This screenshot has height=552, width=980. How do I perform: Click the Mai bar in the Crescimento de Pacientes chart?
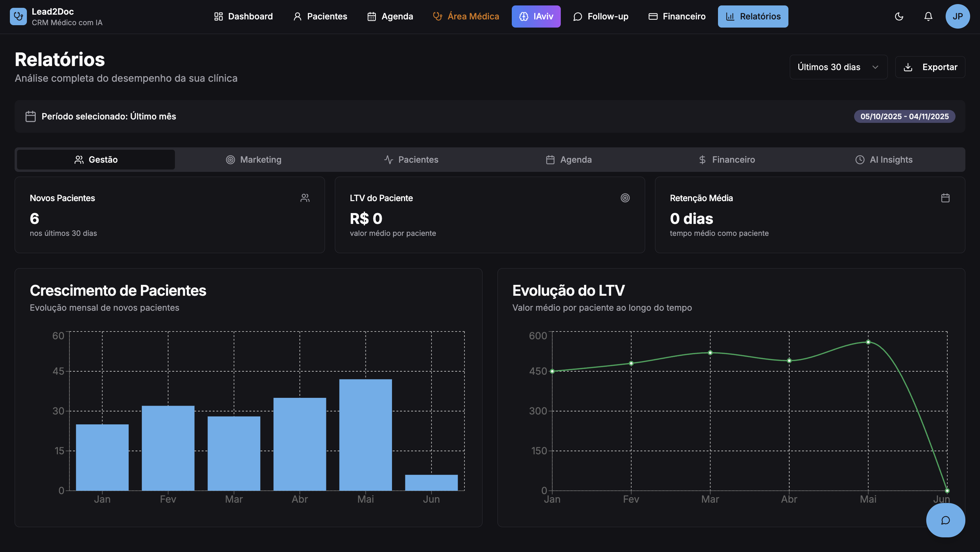pos(365,435)
